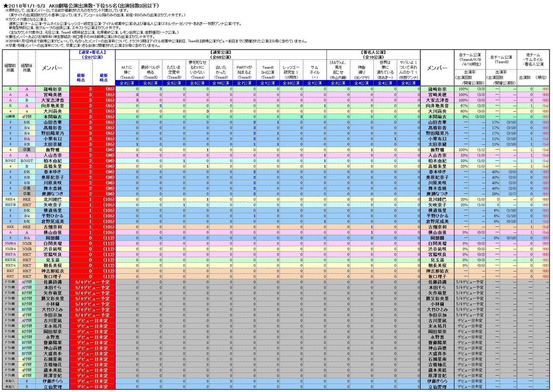Viewport: 553px width, 392px height.
Task: Click the 全10公演 count cell
Action: [221, 83]
